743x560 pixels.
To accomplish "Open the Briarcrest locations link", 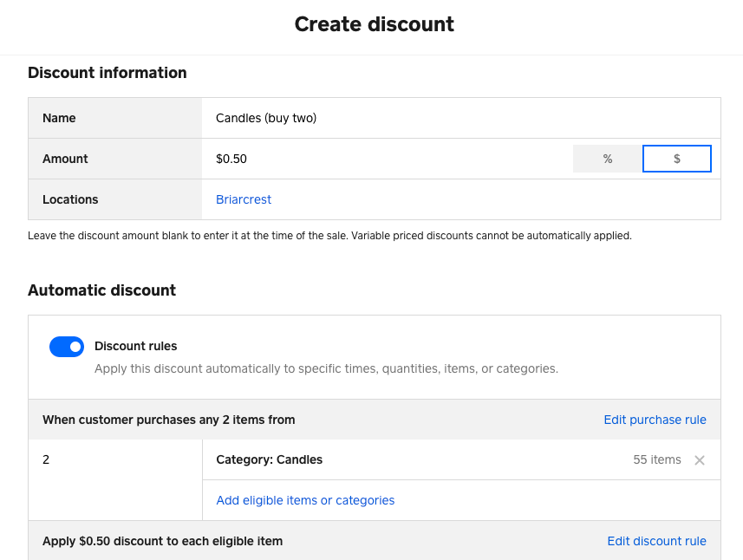I will pos(244,199).
